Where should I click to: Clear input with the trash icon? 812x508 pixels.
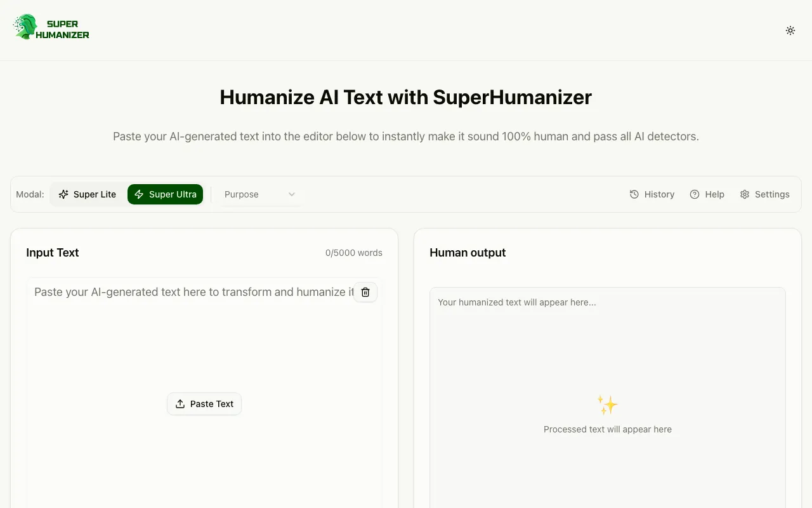pyautogui.click(x=365, y=292)
